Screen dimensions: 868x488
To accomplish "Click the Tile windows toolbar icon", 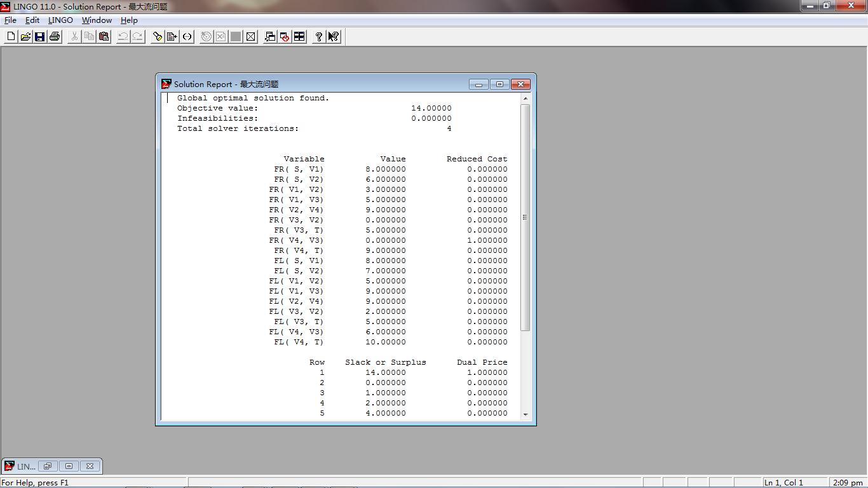I will click(x=299, y=37).
